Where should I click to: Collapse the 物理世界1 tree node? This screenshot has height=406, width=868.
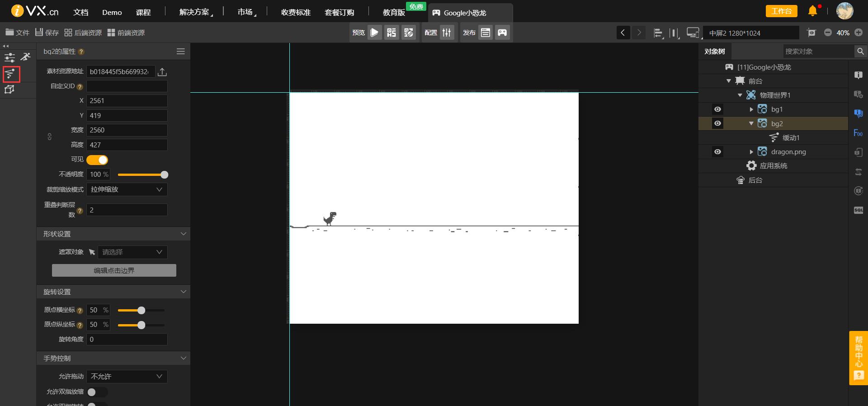(740, 95)
